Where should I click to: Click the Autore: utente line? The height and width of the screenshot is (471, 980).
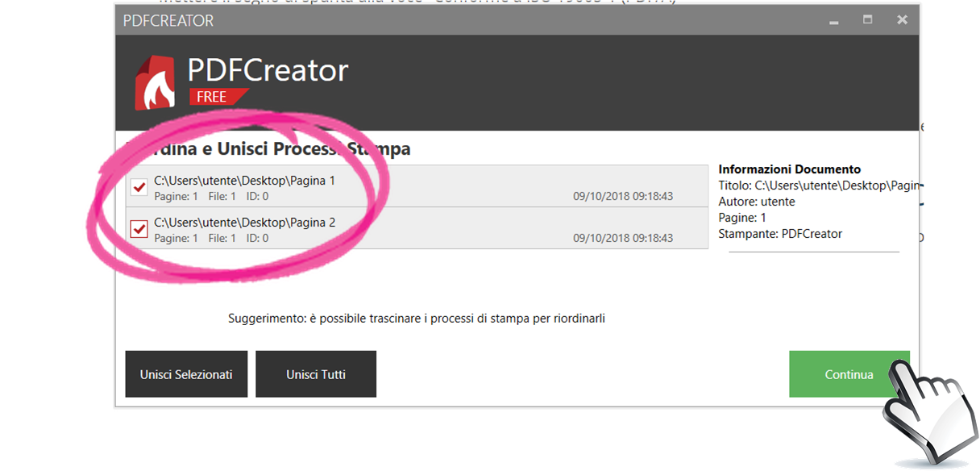click(756, 202)
